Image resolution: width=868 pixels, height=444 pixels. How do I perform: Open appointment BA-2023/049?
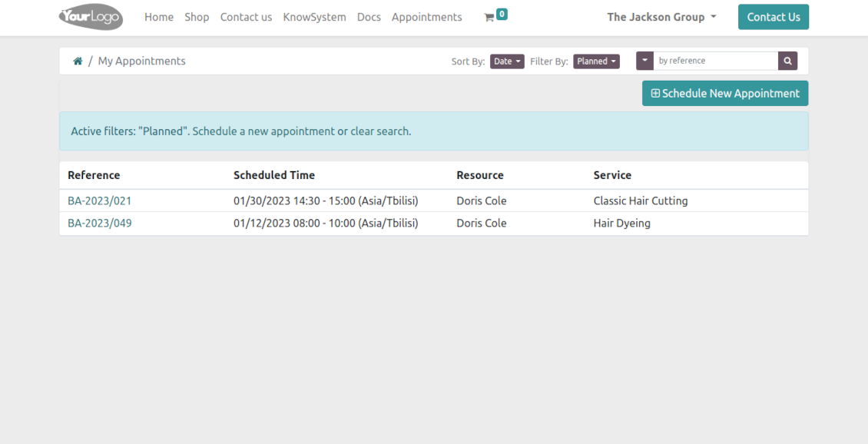99,224
